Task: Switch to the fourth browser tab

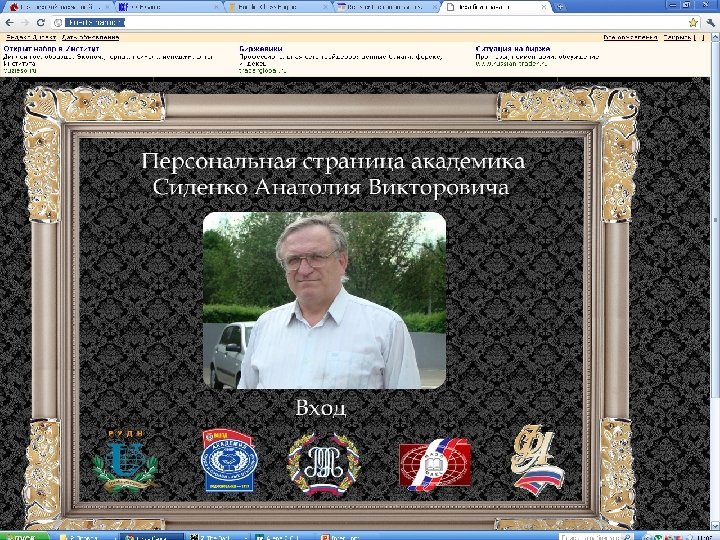Action: [x=386, y=7]
